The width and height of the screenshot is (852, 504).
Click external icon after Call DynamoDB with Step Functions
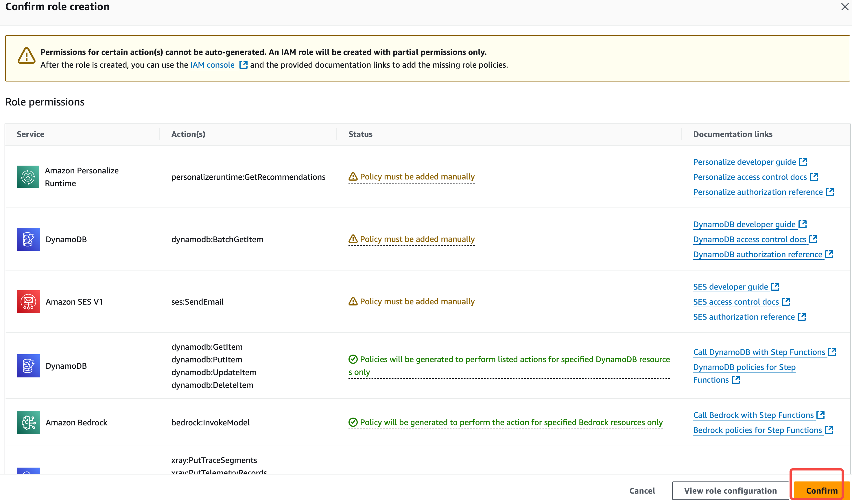coord(832,352)
